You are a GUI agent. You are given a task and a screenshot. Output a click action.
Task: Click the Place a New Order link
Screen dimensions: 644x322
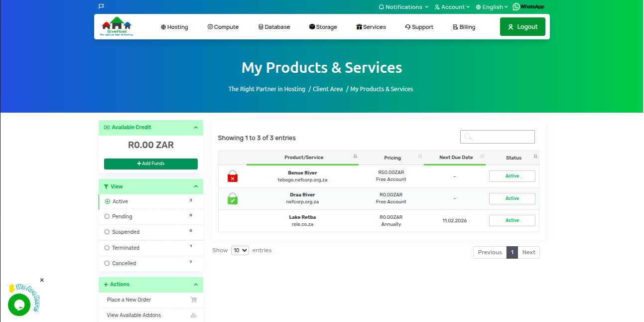coord(129,300)
